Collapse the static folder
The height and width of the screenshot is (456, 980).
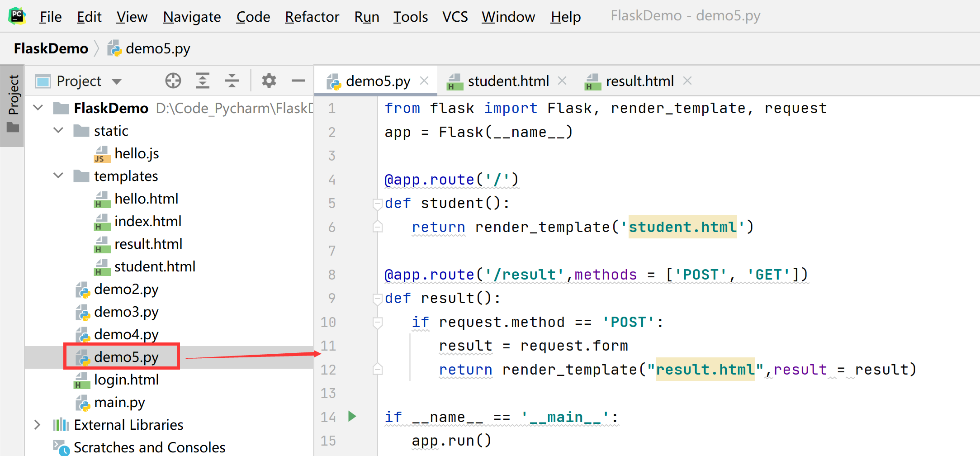58,131
